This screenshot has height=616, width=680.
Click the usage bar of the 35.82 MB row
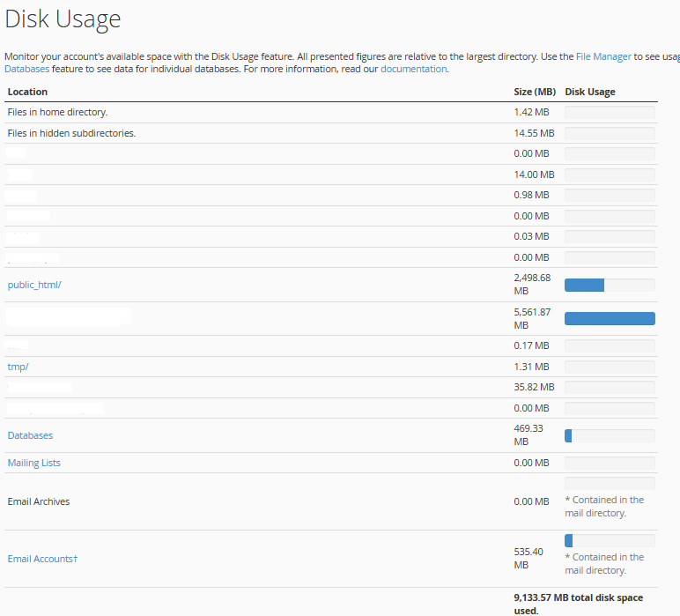[610, 388]
